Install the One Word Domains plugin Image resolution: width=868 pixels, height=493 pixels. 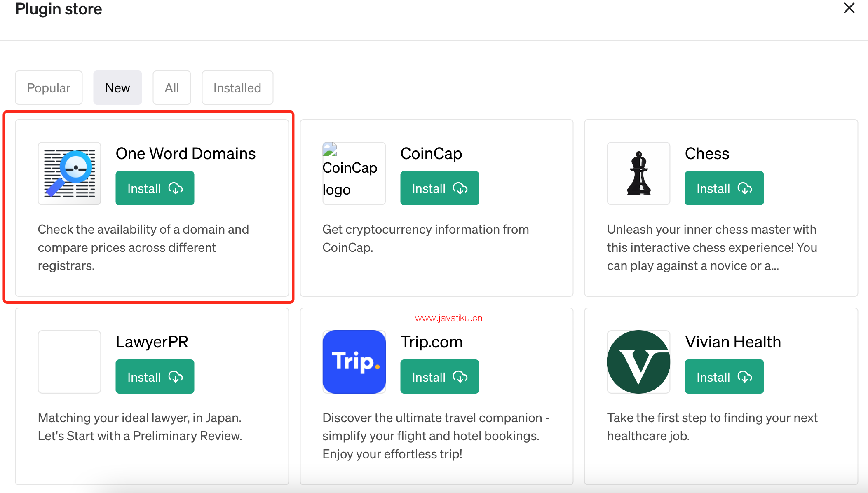point(155,188)
